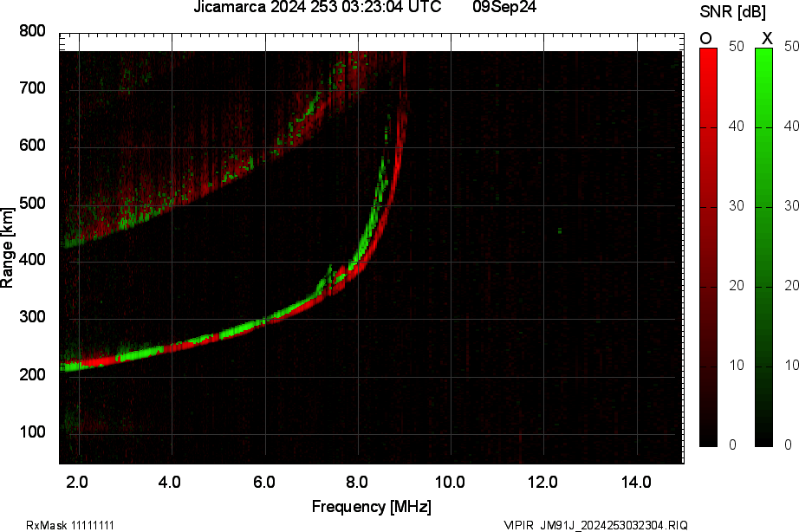The height and width of the screenshot is (532, 799).
Task: Click the isolated green echo near 12.3 MHz
Action: (x=560, y=230)
